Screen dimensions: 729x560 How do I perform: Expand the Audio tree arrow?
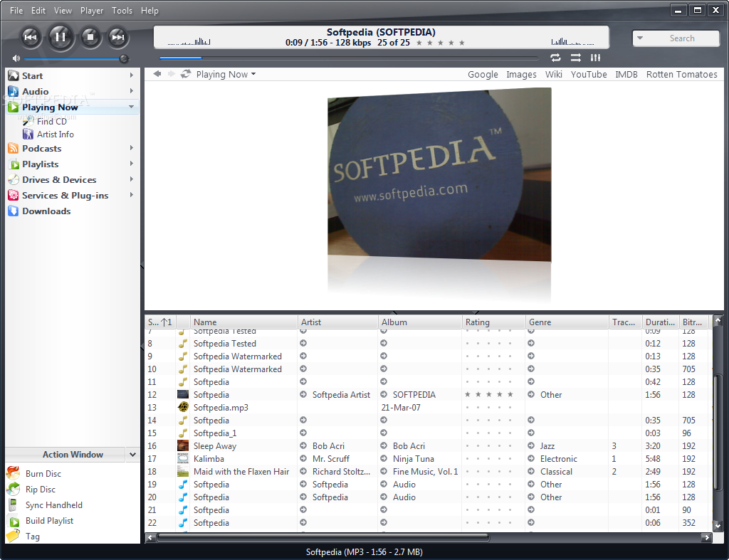click(x=132, y=91)
